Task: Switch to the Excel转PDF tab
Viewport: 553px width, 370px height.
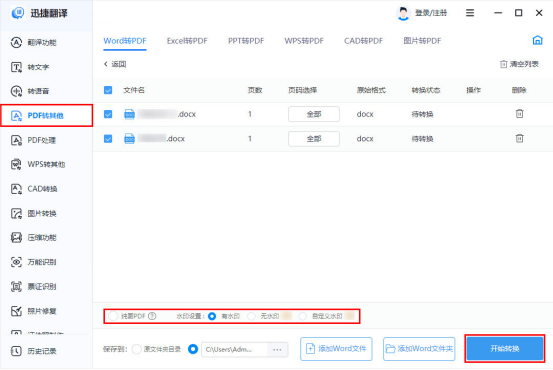Action: pyautogui.click(x=187, y=41)
